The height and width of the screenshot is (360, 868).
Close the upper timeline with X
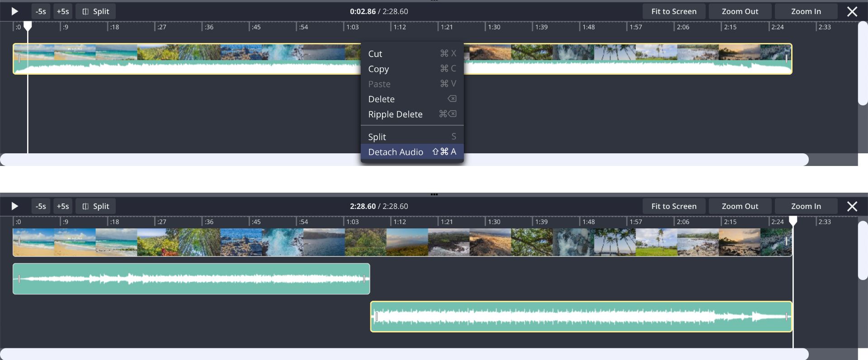pyautogui.click(x=852, y=12)
